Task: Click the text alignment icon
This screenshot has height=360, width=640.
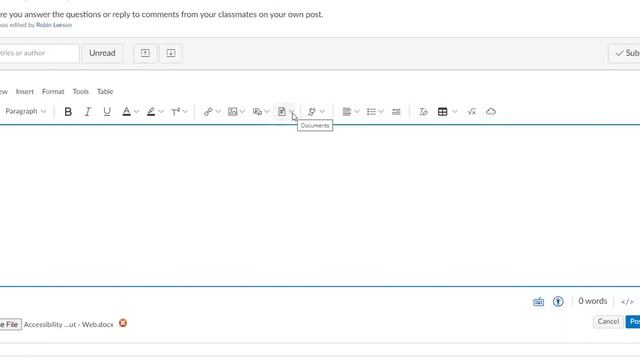Action: tap(347, 111)
